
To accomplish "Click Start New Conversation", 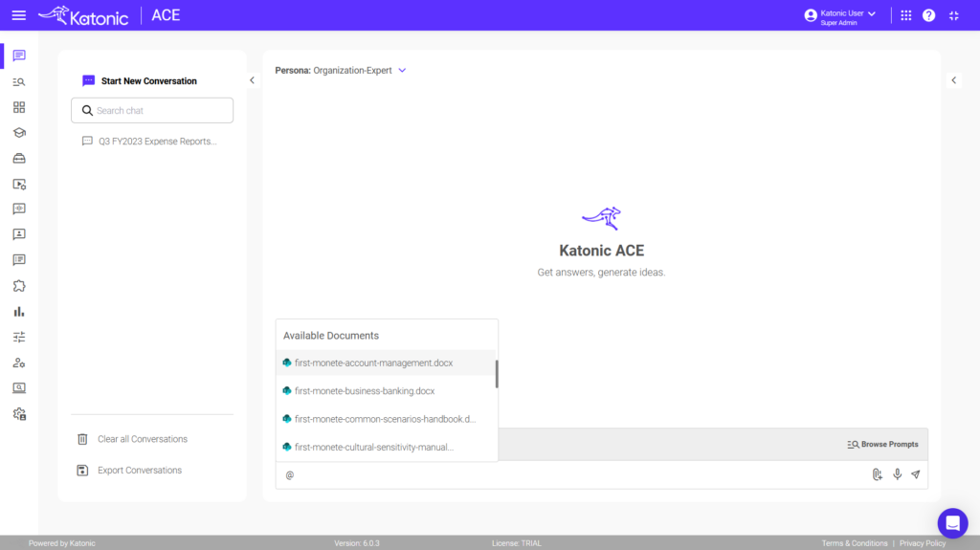I will (x=140, y=81).
